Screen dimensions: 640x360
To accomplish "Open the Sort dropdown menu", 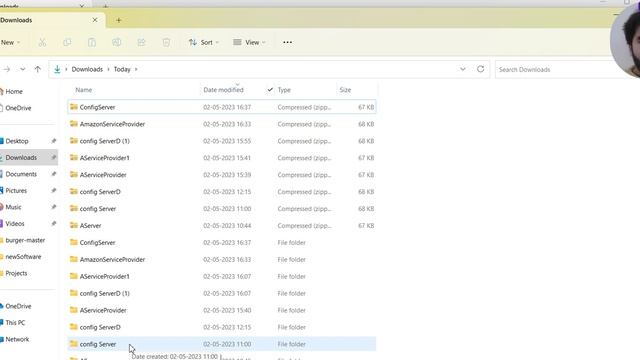I will pos(204,42).
